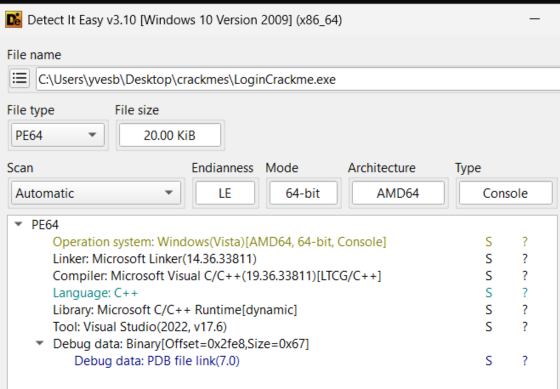Click the "File size" label

pos(137,110)
